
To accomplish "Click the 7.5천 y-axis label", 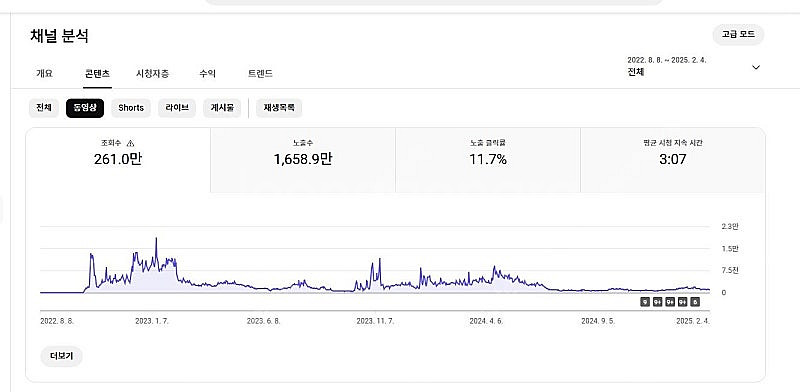I will 730,271.
